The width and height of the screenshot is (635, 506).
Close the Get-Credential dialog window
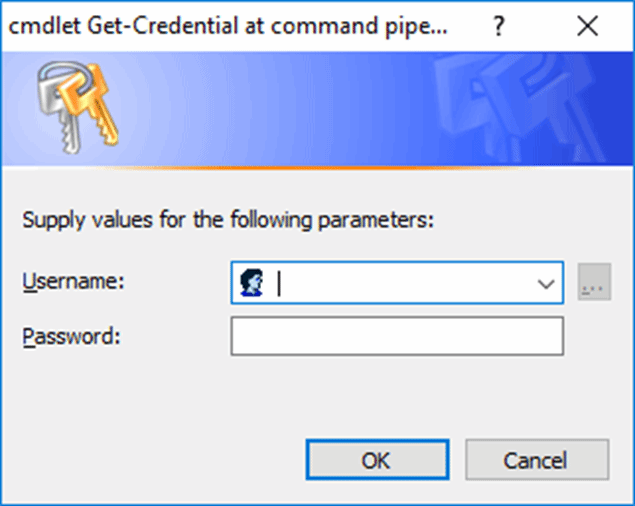587,26
